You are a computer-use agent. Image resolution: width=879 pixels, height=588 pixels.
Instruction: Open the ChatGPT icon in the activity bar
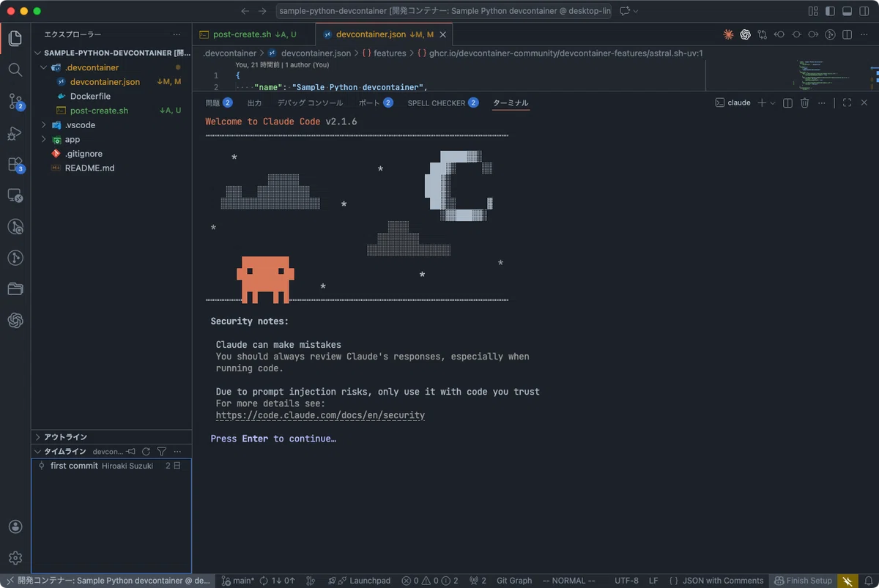pos(15,320)
